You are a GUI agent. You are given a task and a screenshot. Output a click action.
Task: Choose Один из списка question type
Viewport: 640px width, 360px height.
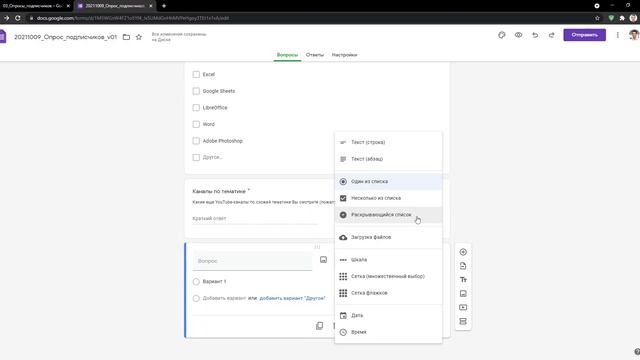click(x=388, y=181)
